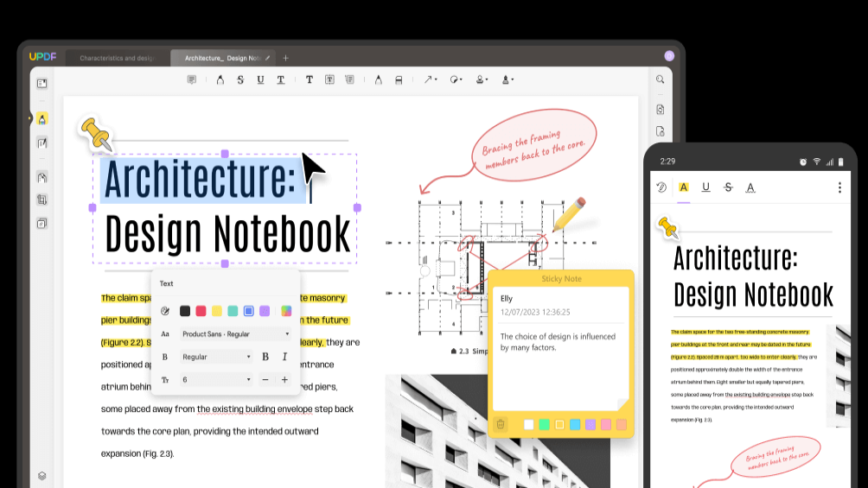Viewport: 868px width, 488px height.
Task: Open reader mode in left sidebar
Action: pyautogui.click(x=42, y=84)
